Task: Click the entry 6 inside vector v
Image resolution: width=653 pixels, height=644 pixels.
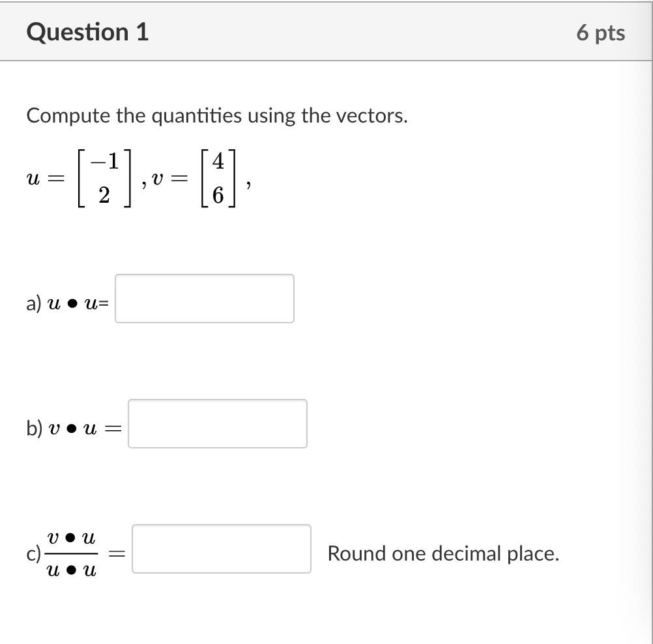Action: pos(218,194)
